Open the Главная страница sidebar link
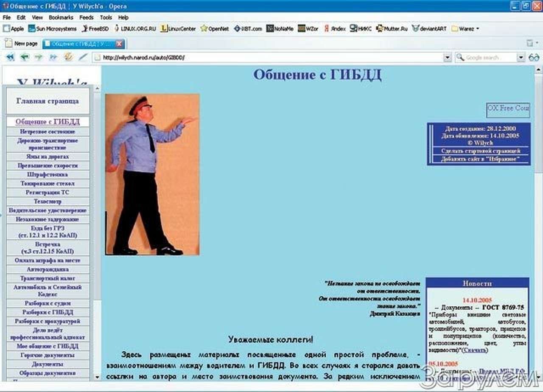Image resolution: width=543 pixels, height=392 pixels. (x=48, y=101)
